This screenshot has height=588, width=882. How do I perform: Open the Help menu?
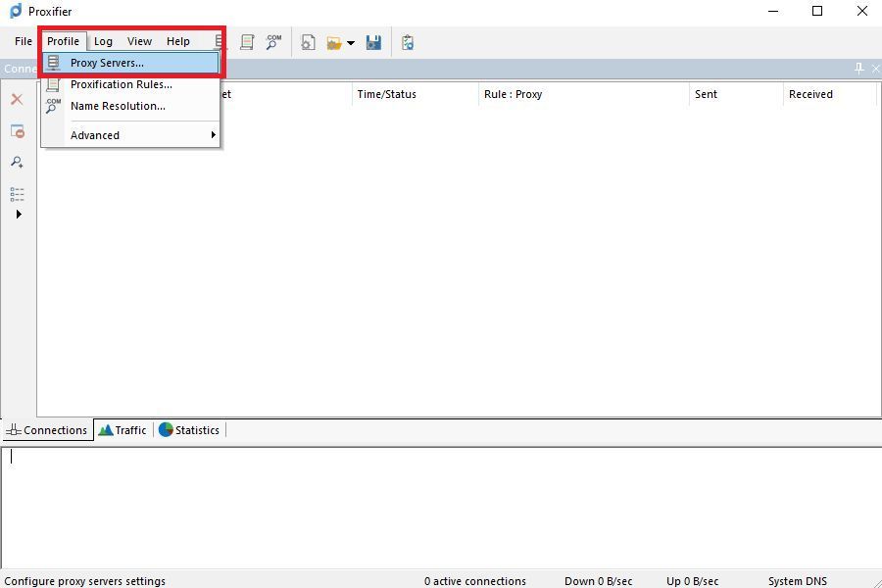(x=177, y=41)
